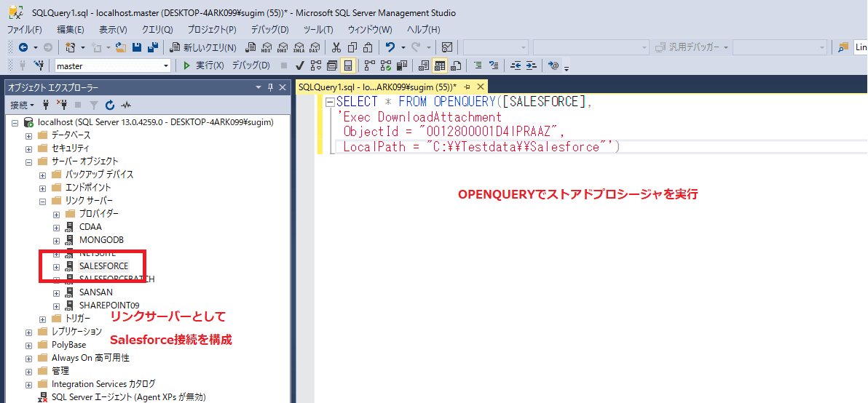The width and height of the screenshot is (868, 403).
Task: Click Object Explorer activity monitor pulse icon
Action: click(126, 105)
